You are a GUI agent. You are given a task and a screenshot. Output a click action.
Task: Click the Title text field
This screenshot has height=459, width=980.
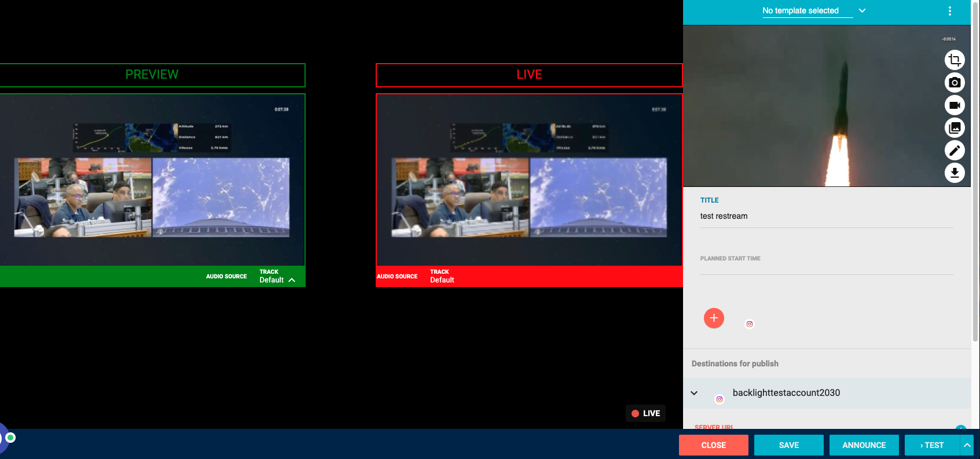[x=826, y=216]
